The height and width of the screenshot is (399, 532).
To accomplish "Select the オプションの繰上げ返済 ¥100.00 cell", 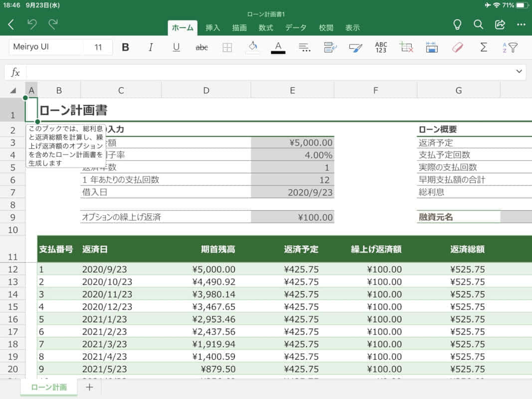I will tap(293, 217).
